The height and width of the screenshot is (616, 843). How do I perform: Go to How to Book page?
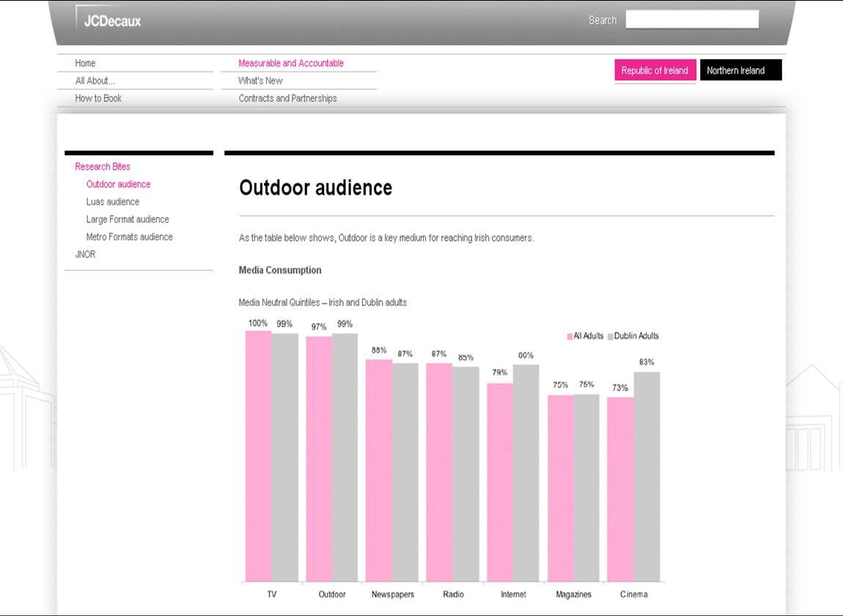pos(98,98)
